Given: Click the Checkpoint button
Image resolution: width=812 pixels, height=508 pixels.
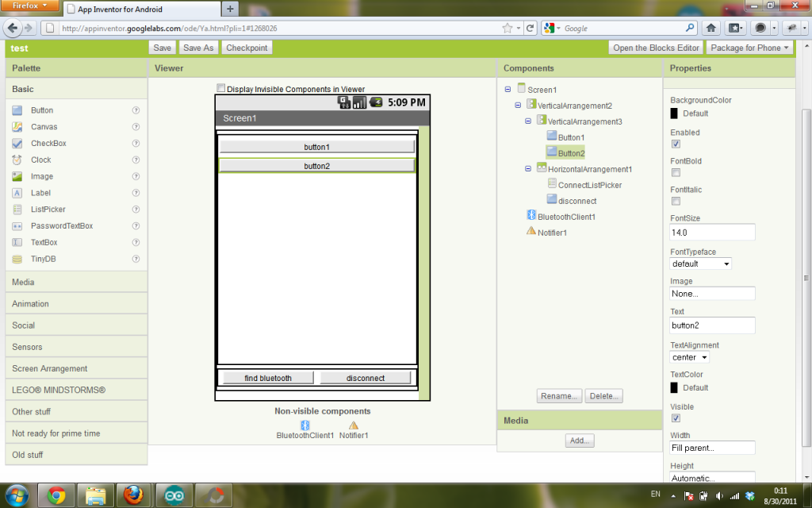Looking at the screenshot, I should 247,48.
